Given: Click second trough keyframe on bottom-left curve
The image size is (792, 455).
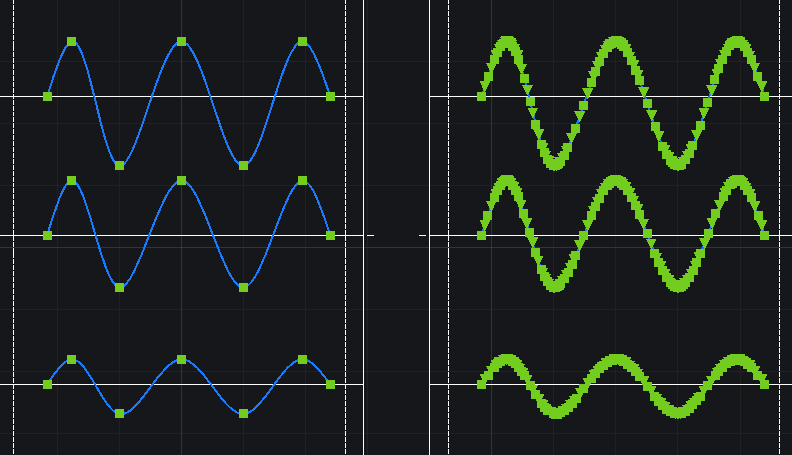Looking at the screenshot, I should [243, 413].
